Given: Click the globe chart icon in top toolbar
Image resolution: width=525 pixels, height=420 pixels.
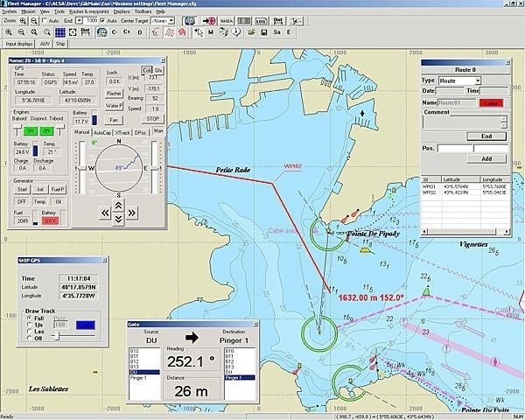Looking at the screenshot, I should click(x=190, y=21).
